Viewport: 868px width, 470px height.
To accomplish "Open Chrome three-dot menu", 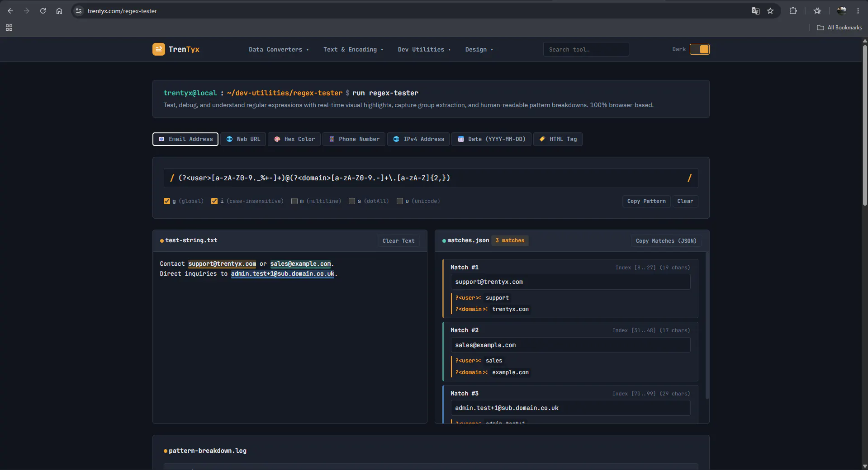I will 858,11.
